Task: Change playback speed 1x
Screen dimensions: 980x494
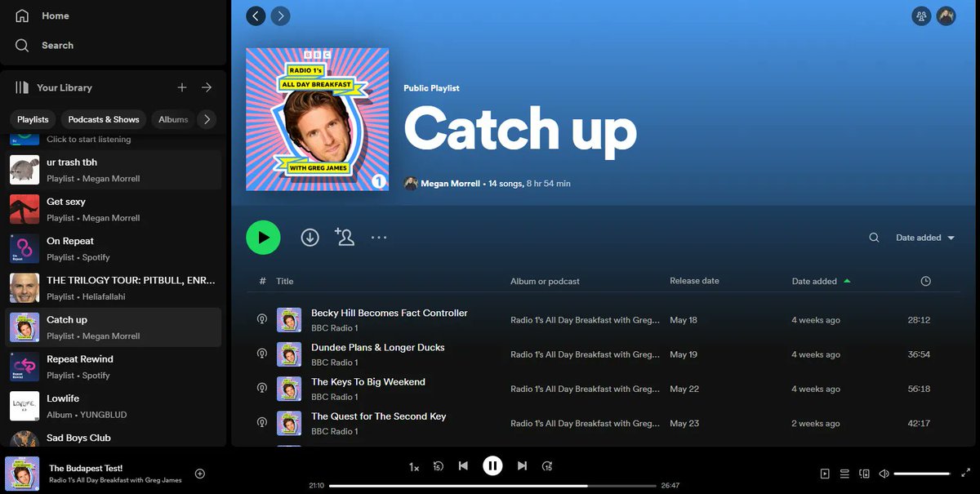Action: pos(414,466)
